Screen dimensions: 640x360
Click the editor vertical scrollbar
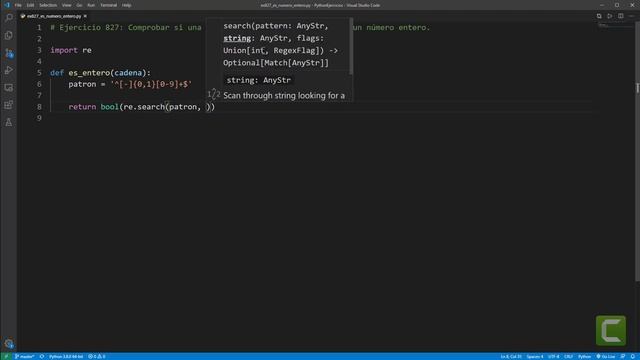[637, 151]
